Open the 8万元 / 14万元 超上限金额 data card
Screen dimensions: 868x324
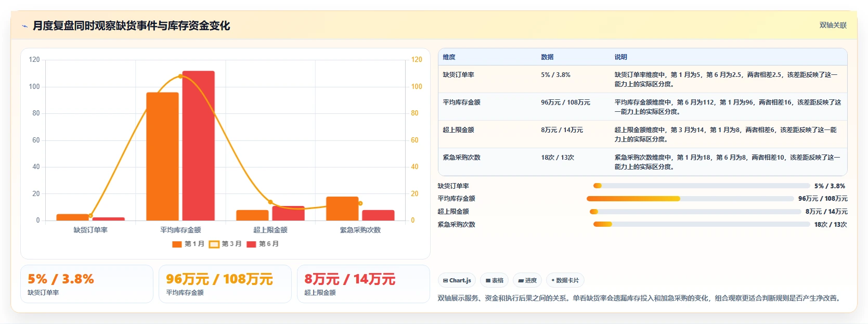coord(364,284)
